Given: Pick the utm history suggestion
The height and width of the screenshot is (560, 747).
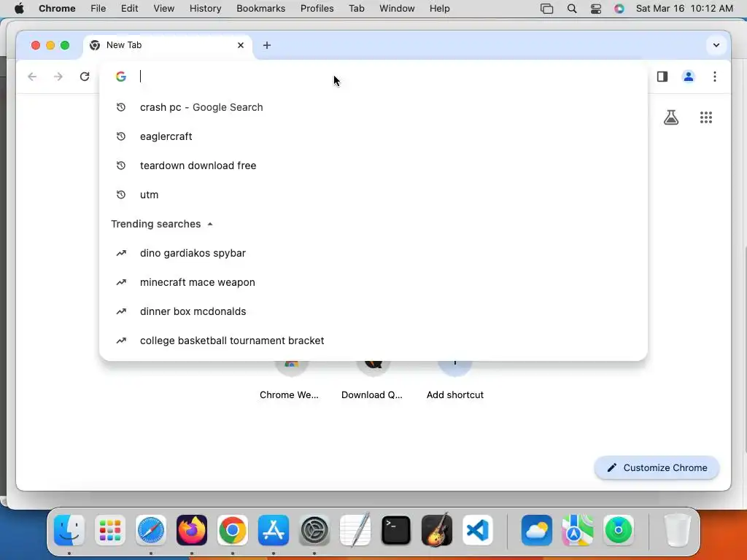Looking at the screenshot, I should pyautogui.click(x=373, y=194).
